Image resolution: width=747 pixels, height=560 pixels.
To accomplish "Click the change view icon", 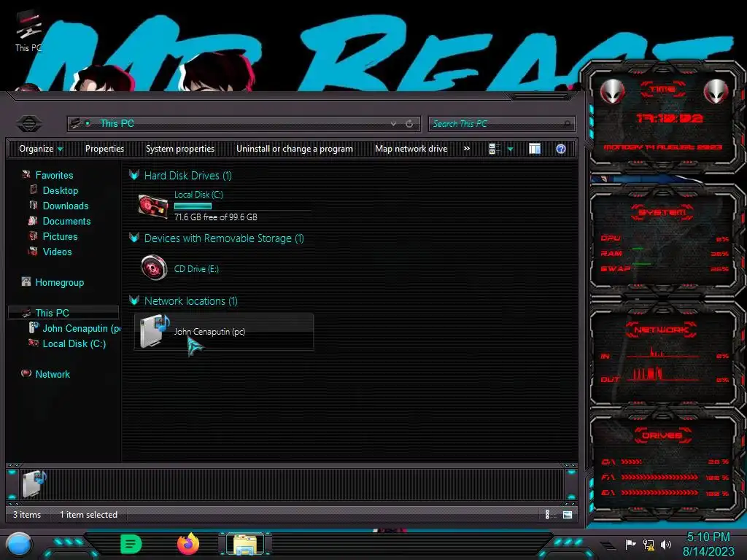I will tap(494, 149).
